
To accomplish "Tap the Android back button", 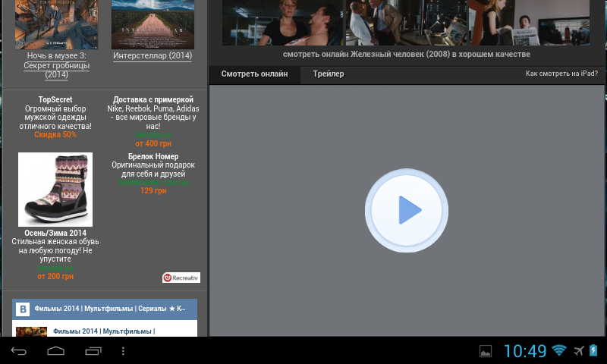I will point(18,351).
